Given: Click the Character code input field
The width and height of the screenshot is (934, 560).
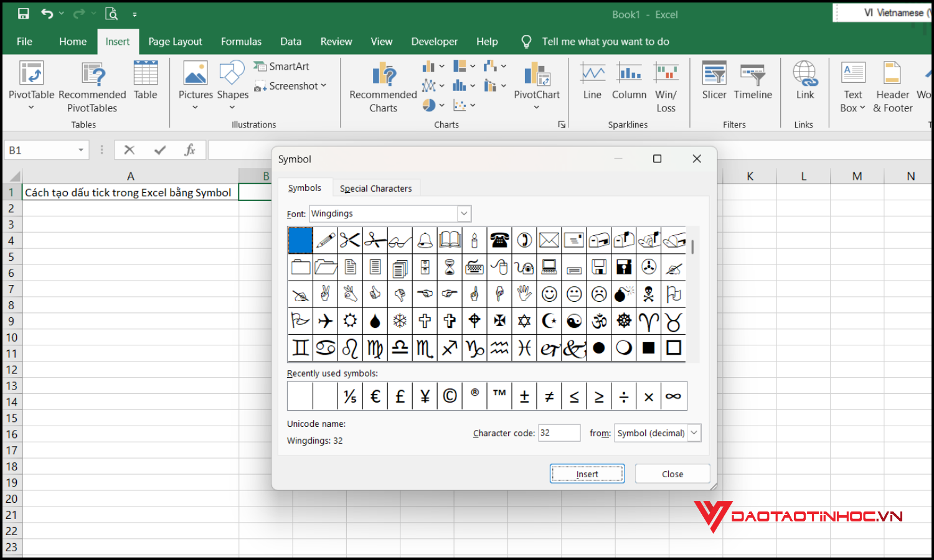Looking at the screenshot, I should coord(559,432).
